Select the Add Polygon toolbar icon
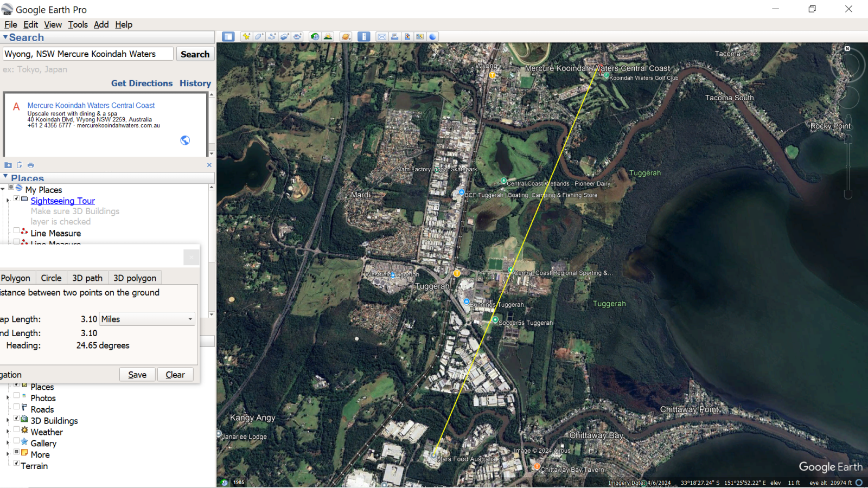Screen dimensions: 868x488 tap(259, 37)
